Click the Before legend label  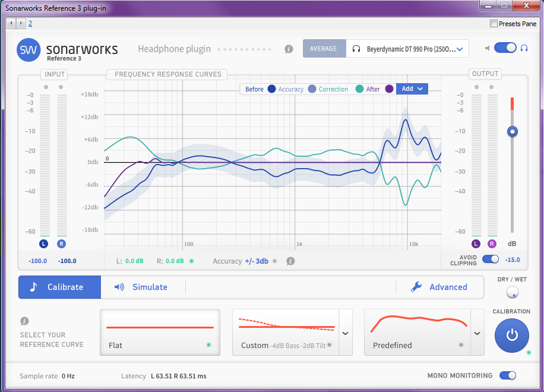point(254,89)
